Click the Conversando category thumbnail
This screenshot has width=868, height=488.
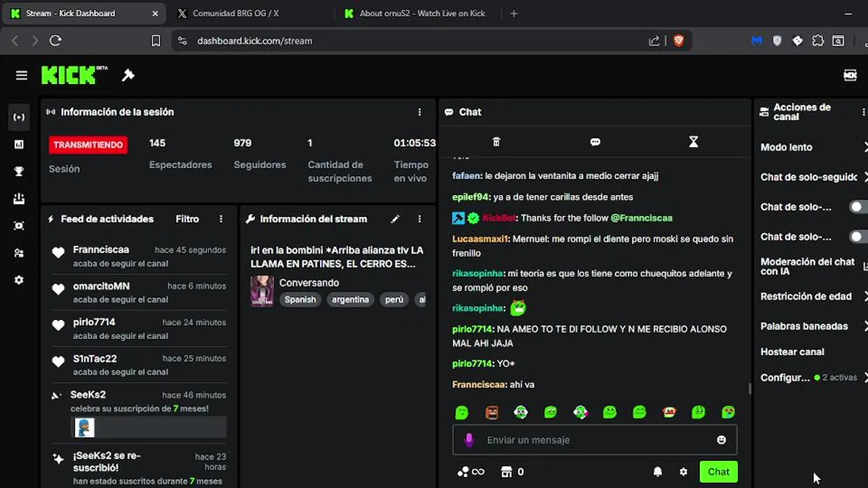point(262,291)
